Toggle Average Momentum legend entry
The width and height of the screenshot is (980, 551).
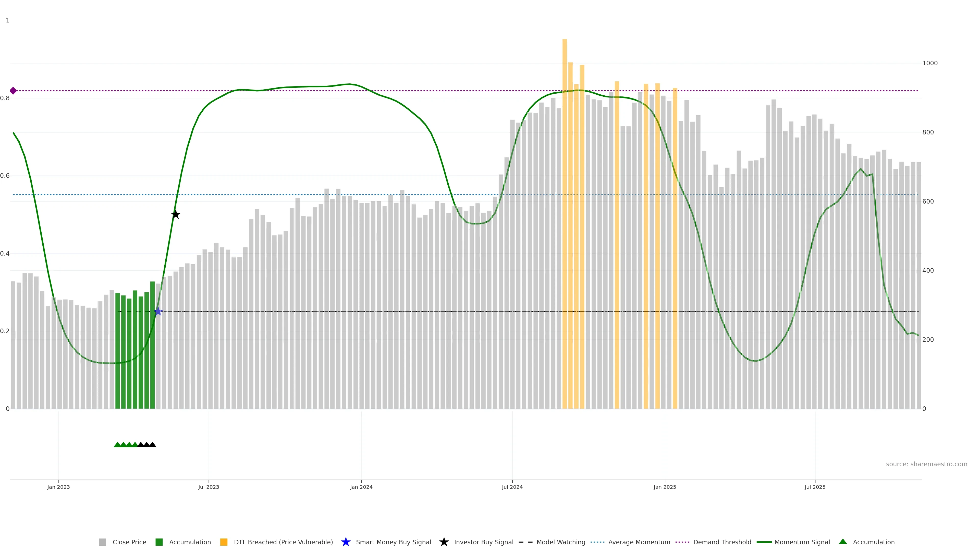tap(639, 542)
